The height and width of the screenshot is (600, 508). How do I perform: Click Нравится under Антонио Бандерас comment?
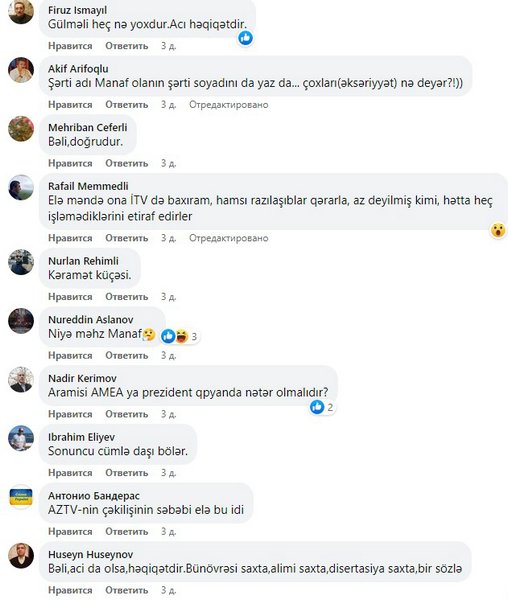click(x=70, y=532)
